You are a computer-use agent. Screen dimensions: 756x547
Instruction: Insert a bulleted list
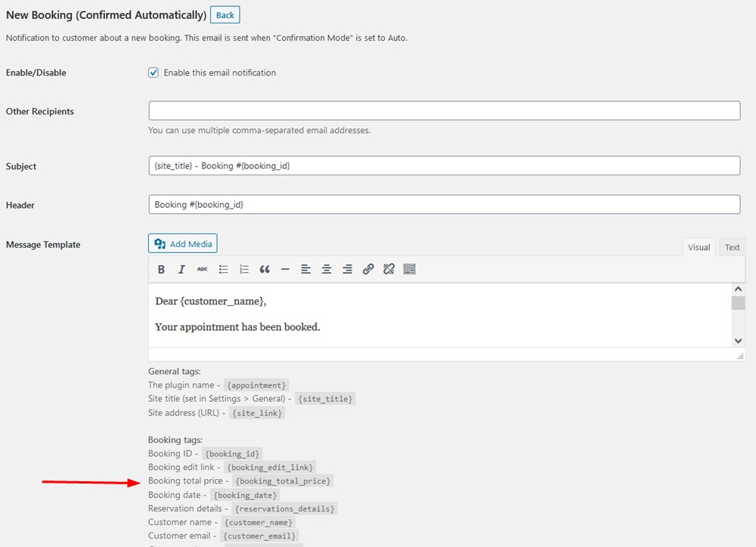coord(223,270)
